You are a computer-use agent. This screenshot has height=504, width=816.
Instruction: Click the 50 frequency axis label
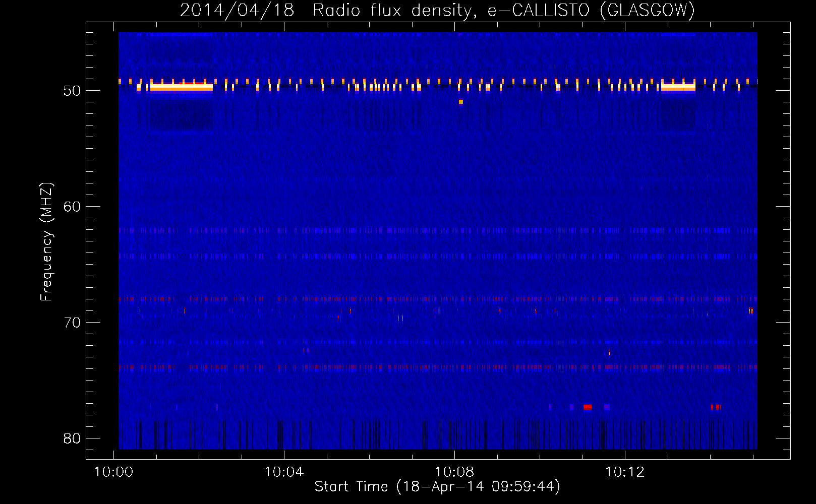73,91
